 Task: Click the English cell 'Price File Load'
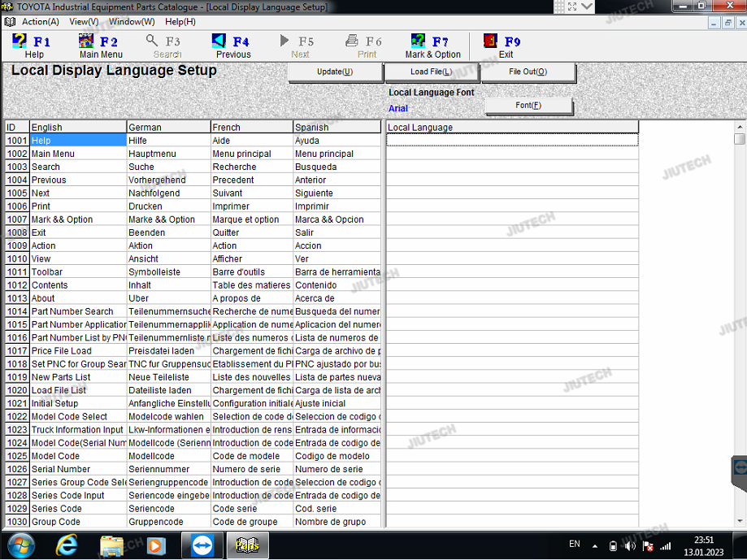pyautogui.click(x=78, y=351)
